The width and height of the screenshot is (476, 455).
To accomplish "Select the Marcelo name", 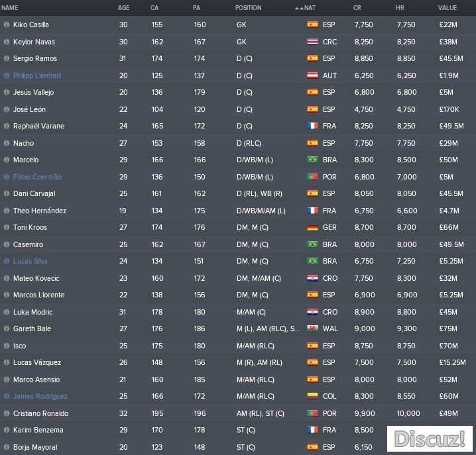I will click(26, 160).
